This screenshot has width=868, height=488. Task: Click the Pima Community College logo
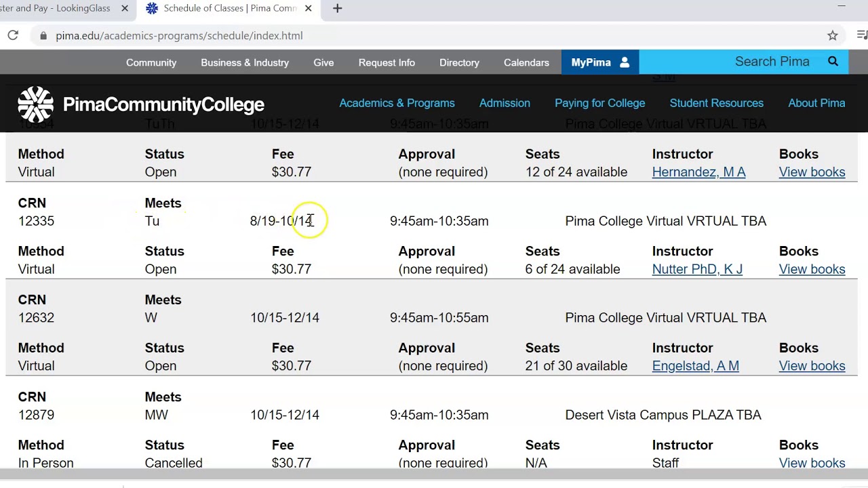click(x=141, y=104)
